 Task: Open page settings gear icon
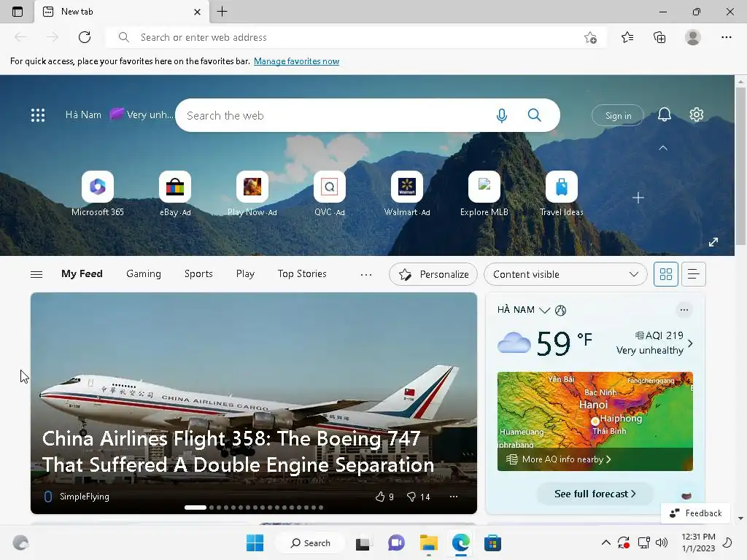coord(697,114)
